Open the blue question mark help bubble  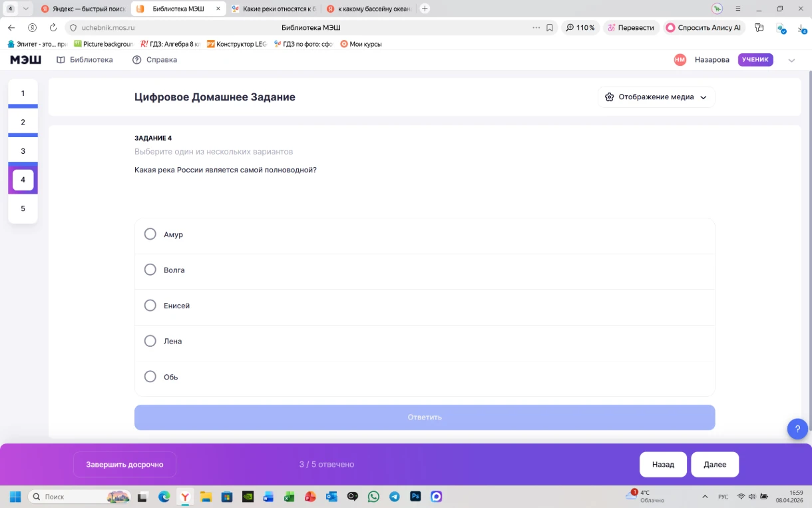[797, 429]
